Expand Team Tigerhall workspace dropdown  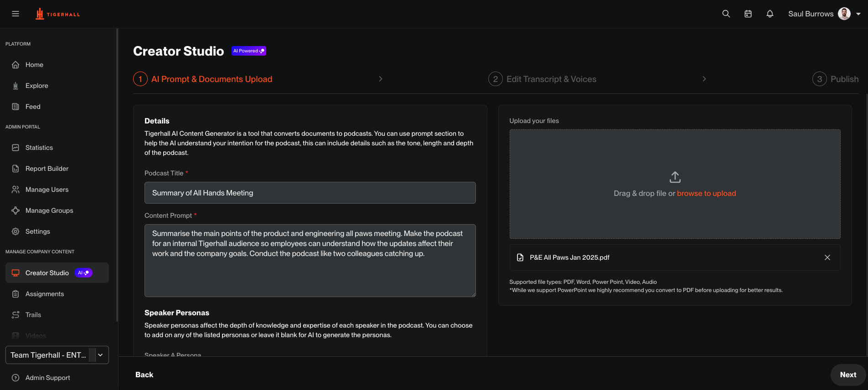[57, 355]
